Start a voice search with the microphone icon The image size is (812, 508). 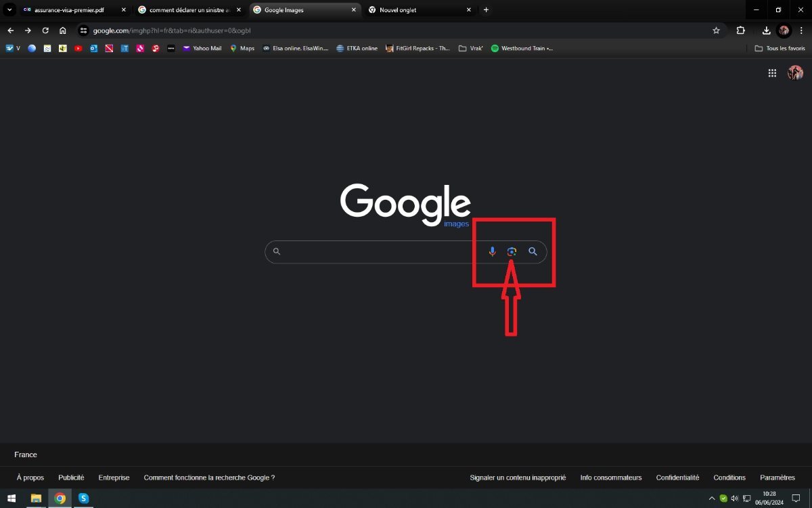point(492,251)
